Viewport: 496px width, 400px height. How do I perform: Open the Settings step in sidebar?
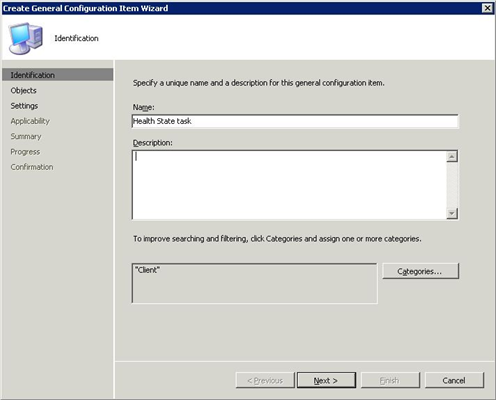click(24, 106)
